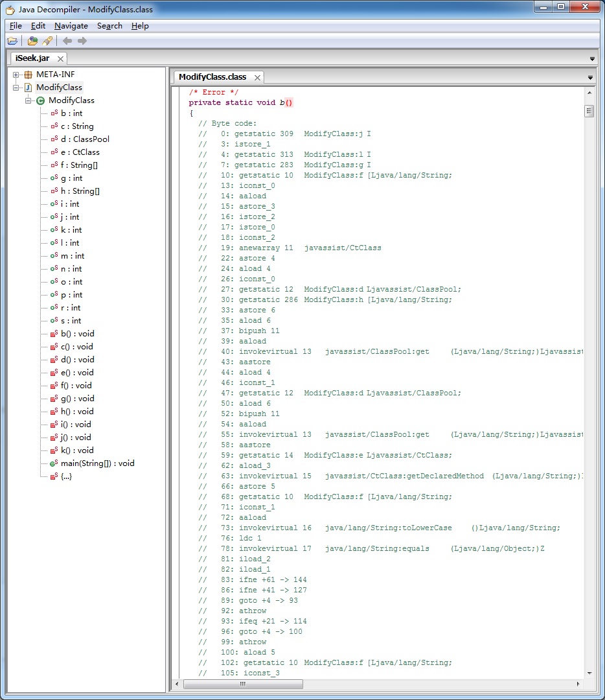Select the iSeek.jar tab
The image size is (605, 700).
point(32,58)
